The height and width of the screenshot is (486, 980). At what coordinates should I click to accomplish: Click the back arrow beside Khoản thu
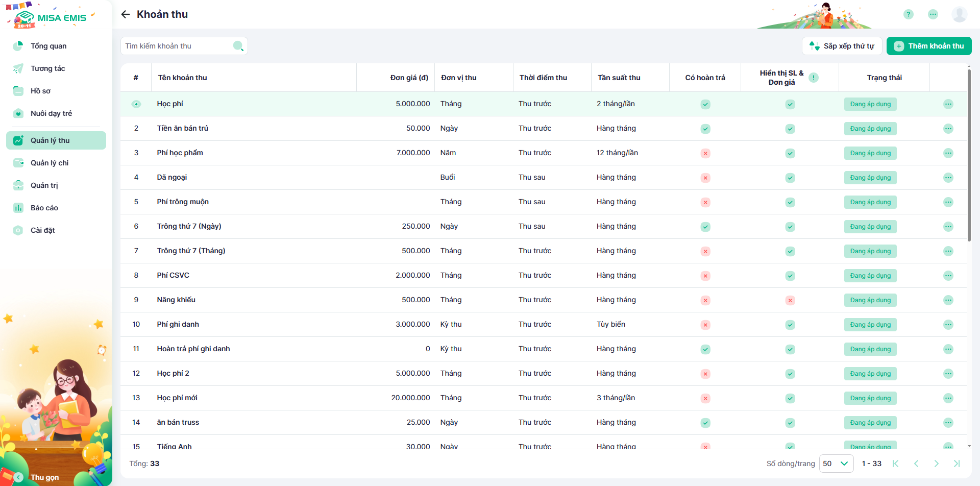[x=126, y=14]
